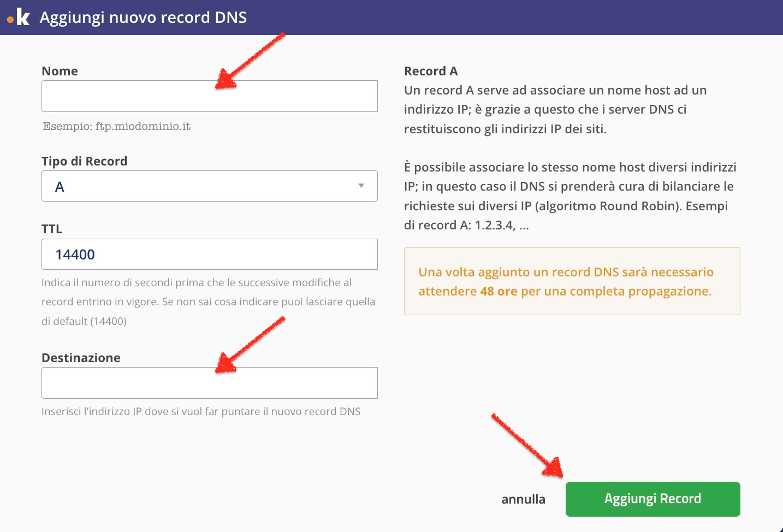Click the hint text below the Destinazione field
This screenshot has width=783, height=532.
[201, 411]
